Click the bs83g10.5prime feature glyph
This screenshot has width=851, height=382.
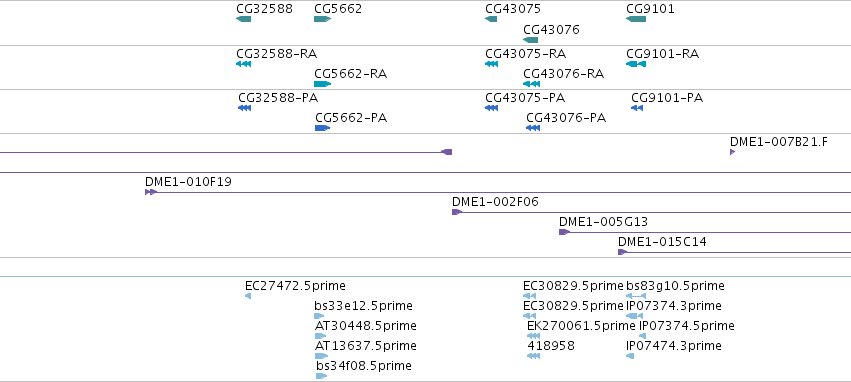click(636, 296)
